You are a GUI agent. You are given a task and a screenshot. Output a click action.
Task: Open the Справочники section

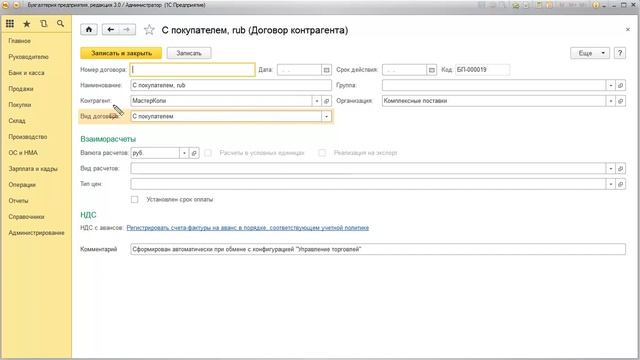pyautogui.click(x=27, y=216)
